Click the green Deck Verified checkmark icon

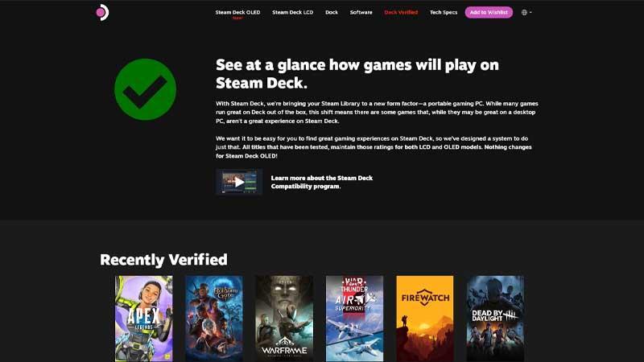[146, 89]
